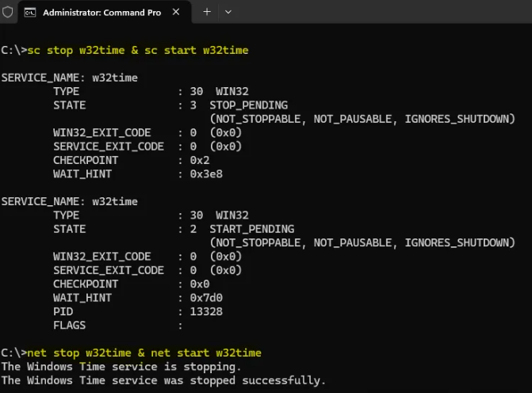Click the C:\> prompt before net stop
Image resolution: width=532 pixels, height=393 pixels.
pos(13,353)
